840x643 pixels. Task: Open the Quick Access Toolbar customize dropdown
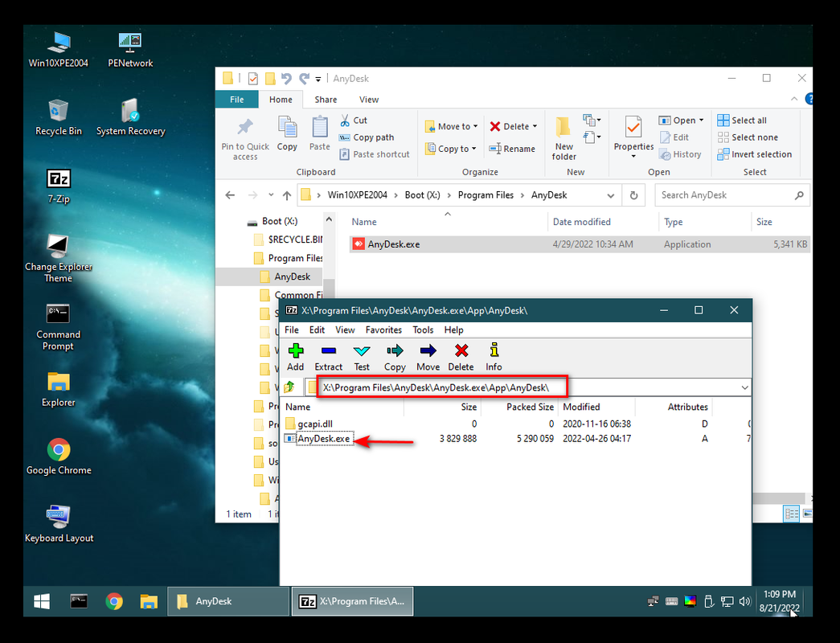click(x=318, y=79)
